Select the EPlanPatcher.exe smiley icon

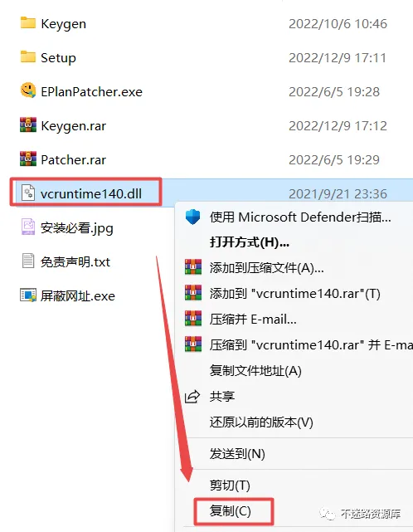tap(28, 90)
